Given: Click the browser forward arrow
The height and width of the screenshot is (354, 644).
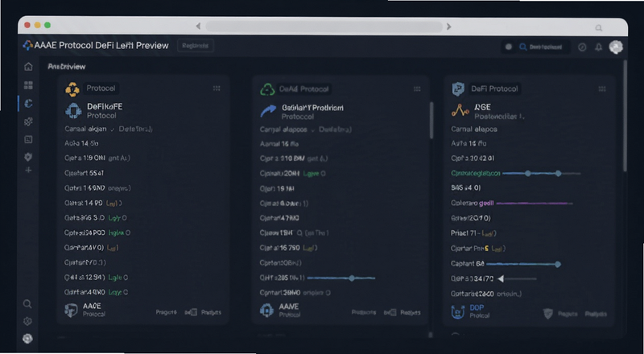Looking at the screenshot, I should [x=448, y=27].
